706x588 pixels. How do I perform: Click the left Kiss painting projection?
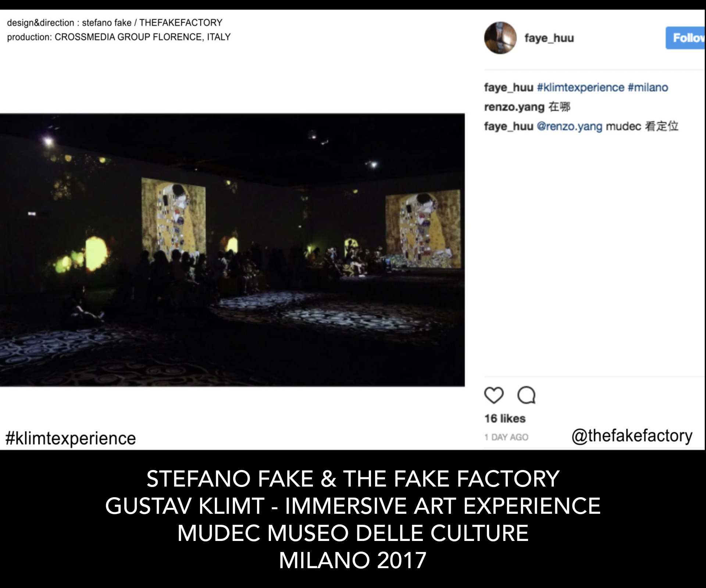tap(174, 217)
